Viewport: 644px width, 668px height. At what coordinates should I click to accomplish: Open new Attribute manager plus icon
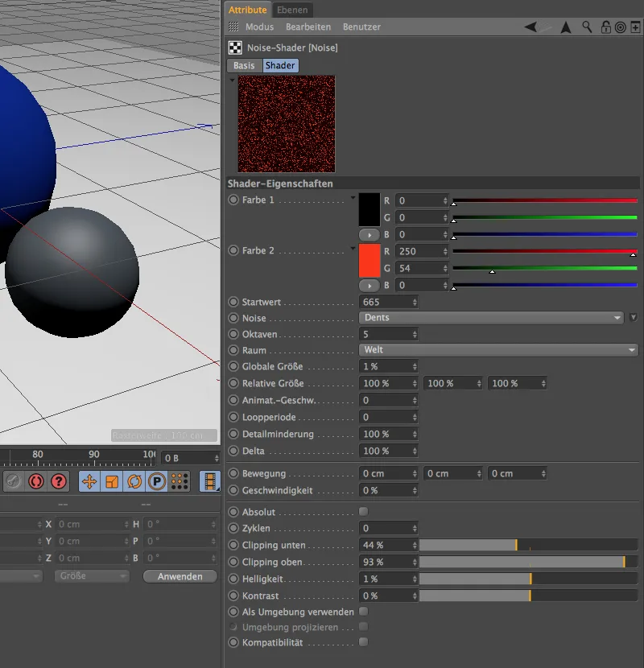click(x=635, y=27)
